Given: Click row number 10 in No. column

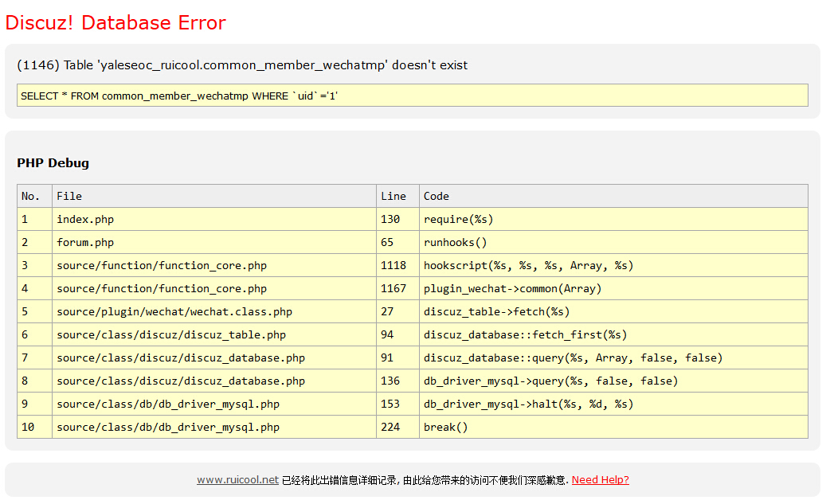Looking at the screenshot, I should pyautogui.click(x=34, y=427).
